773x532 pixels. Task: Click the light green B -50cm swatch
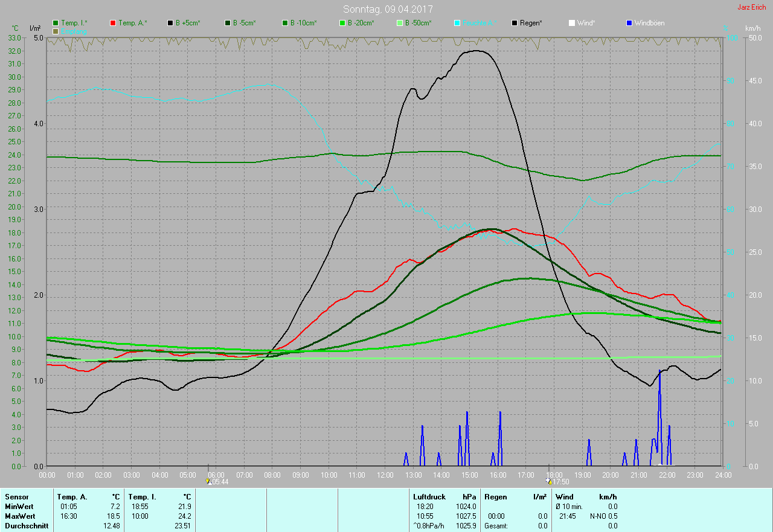400,23
